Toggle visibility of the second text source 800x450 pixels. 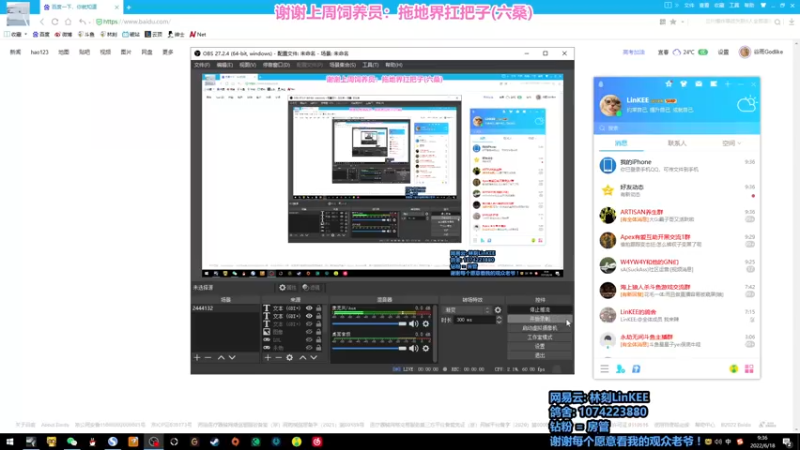309,316
